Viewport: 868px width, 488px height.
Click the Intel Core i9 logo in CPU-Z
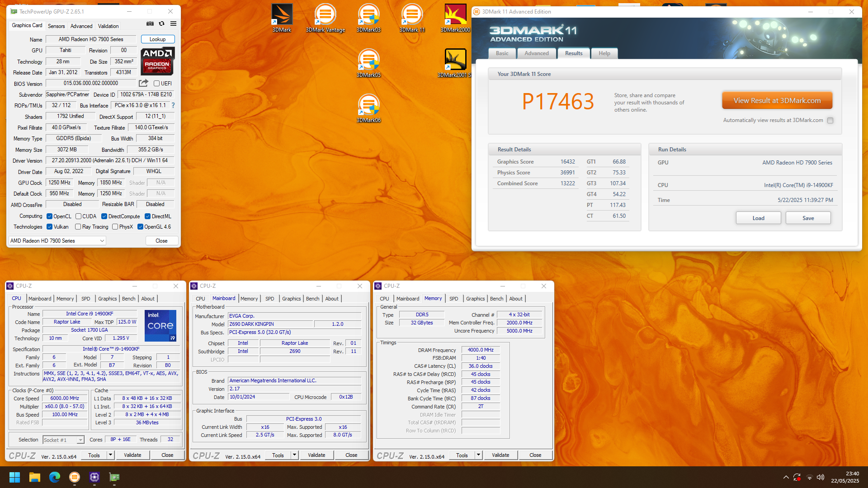click(160, 326)
